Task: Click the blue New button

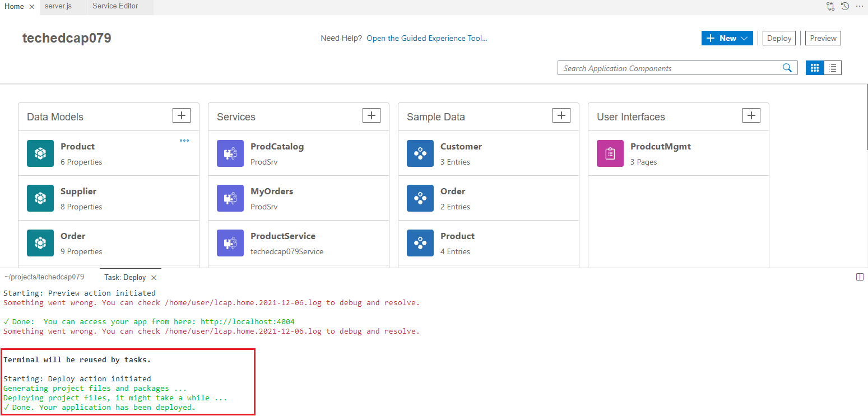Action: coord(727,38)
